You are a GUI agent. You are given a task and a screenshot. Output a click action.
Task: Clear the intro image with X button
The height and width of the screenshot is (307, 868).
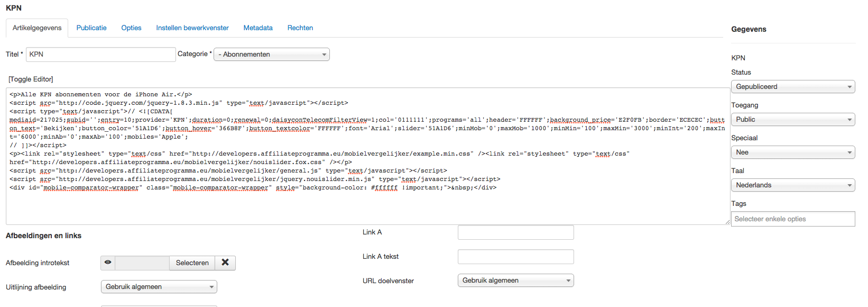pyautogui.click(x=225, y=263)
